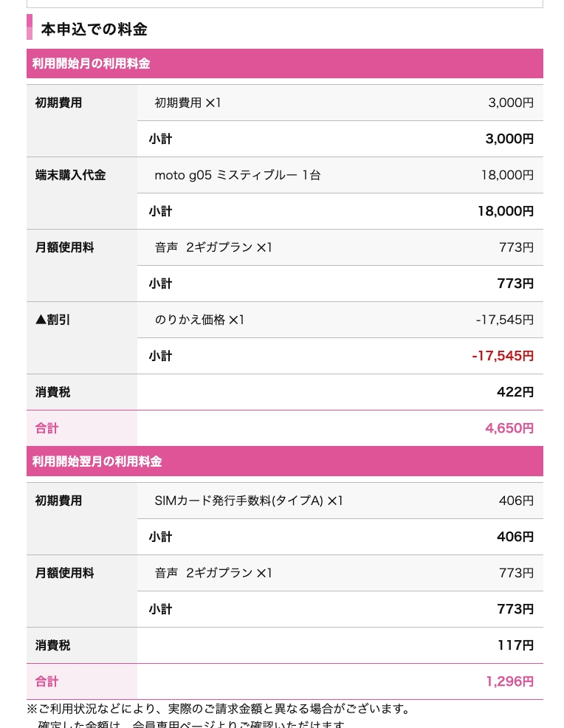This screenshot has width=564, height=728.
Task: Click the 本申込での料金 heading
Action: [x=94, y=30]
